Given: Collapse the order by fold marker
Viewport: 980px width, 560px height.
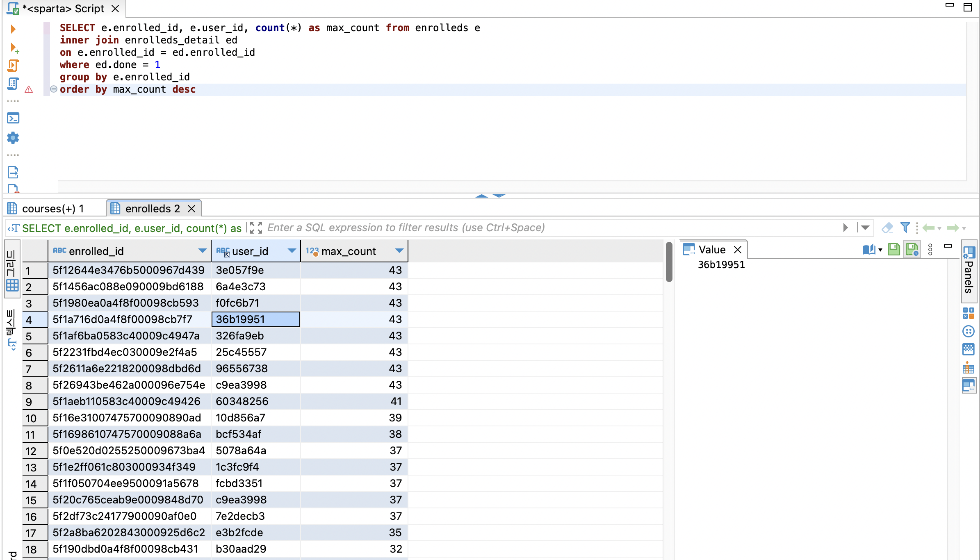Looking at the screenshot, I should 53,89.
